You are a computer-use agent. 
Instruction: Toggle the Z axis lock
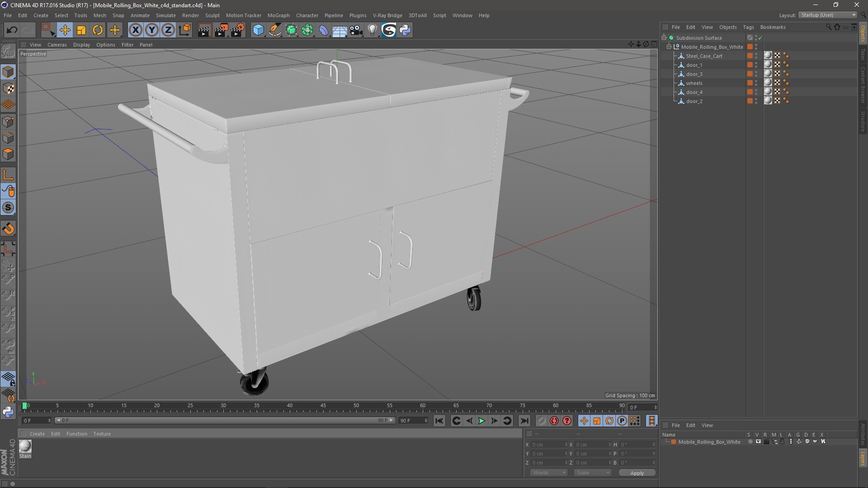[168, 30]
